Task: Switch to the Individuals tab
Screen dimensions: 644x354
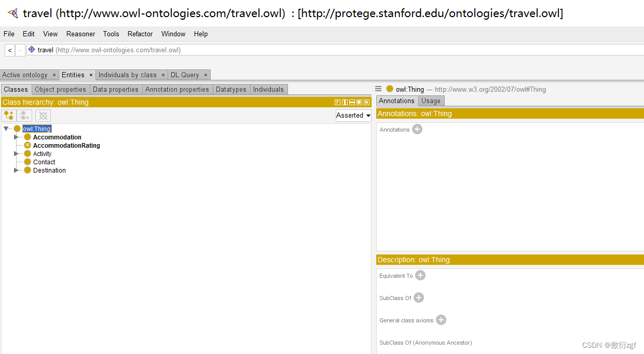Action: point(268,89)
